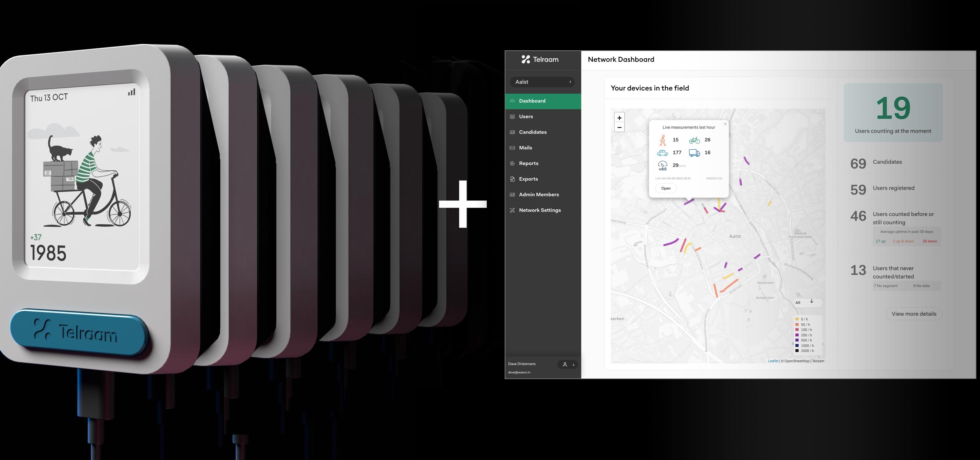
Task: Click the Open button in popup
Action: click(x=666, y=188)
